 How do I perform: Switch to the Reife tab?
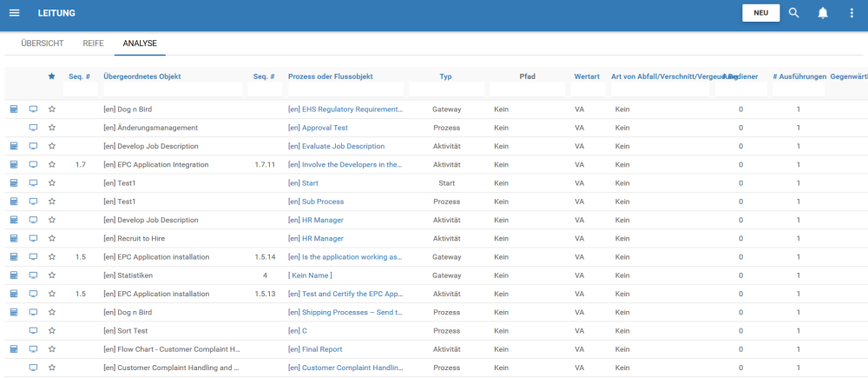pos(94,43)
